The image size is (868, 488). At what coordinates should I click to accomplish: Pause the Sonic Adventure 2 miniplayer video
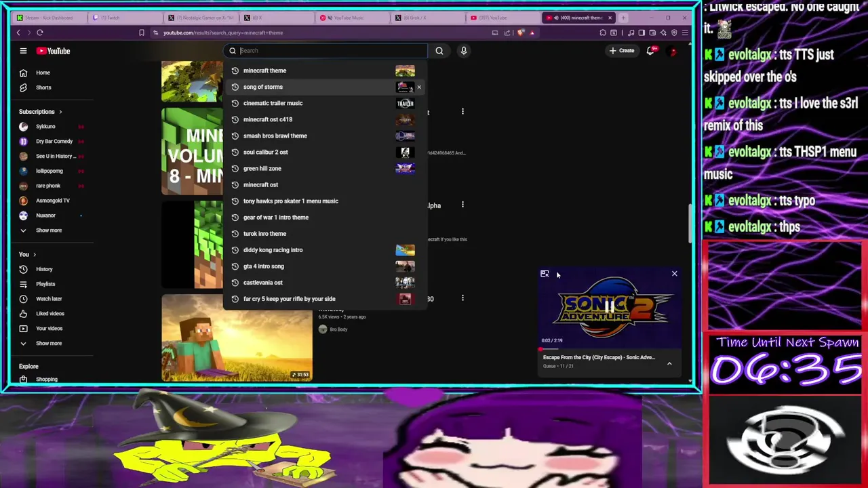coord(610,307)
